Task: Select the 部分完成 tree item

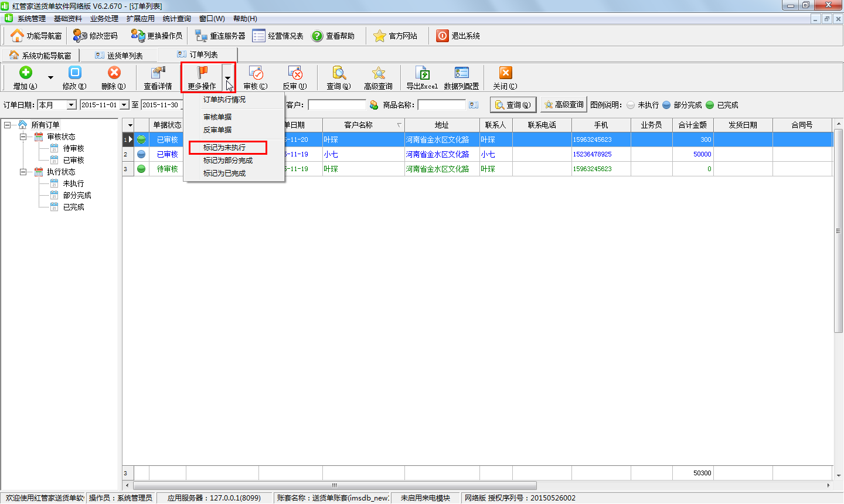Action: pyautogui.click(x=77, y=195)
